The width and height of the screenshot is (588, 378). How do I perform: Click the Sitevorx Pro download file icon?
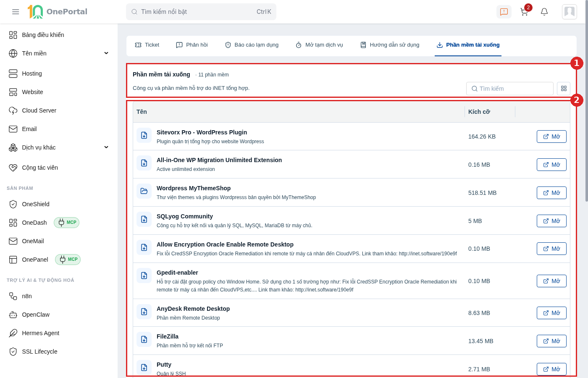[144, 135]
